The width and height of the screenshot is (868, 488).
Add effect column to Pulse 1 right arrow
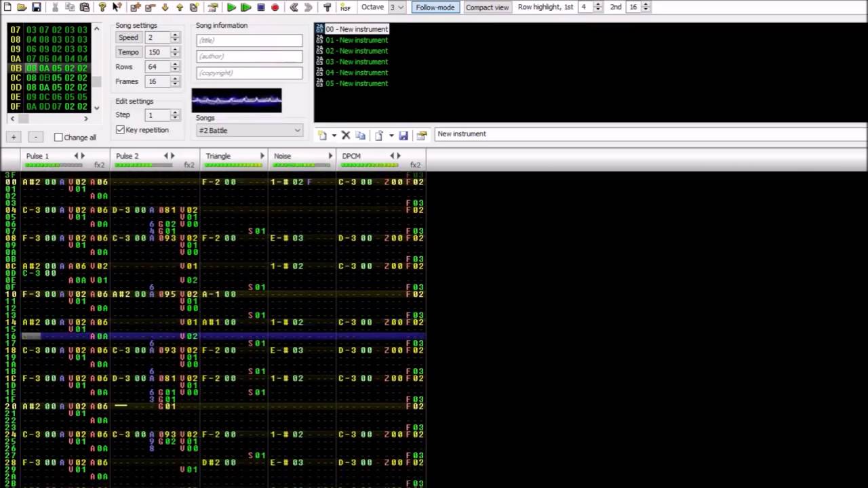coord(83,156)
